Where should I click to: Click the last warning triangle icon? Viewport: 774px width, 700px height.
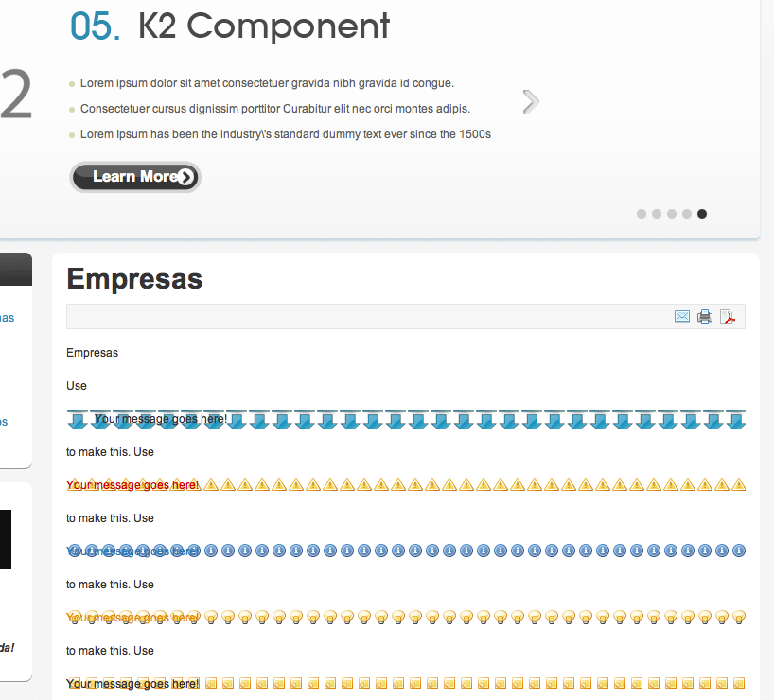pyautogui.click(x=738, y=484)
